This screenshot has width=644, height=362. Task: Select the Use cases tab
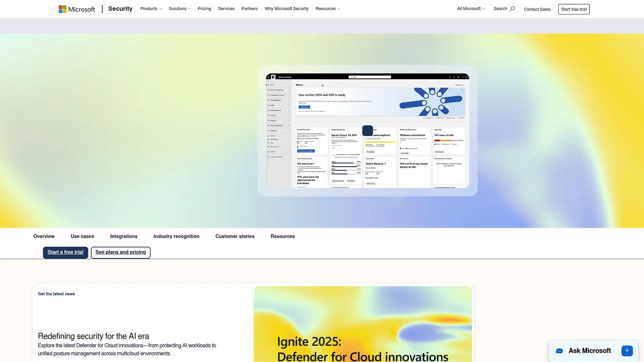(x=83, y=237)
